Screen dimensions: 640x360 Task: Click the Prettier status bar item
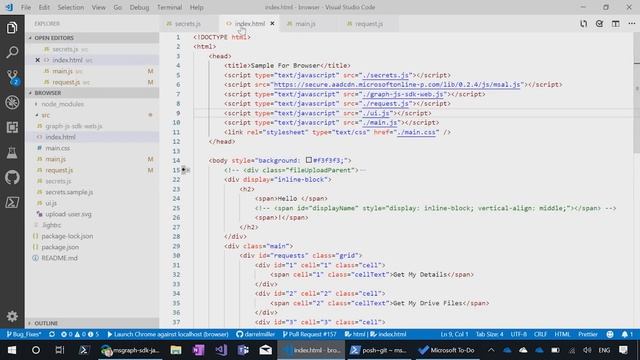pos(588,334)
